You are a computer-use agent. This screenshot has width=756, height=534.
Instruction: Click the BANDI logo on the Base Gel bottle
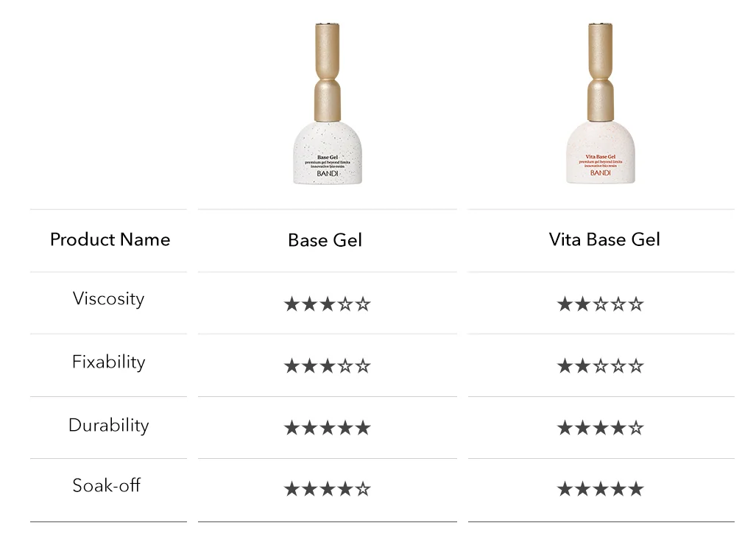(328, 173)
